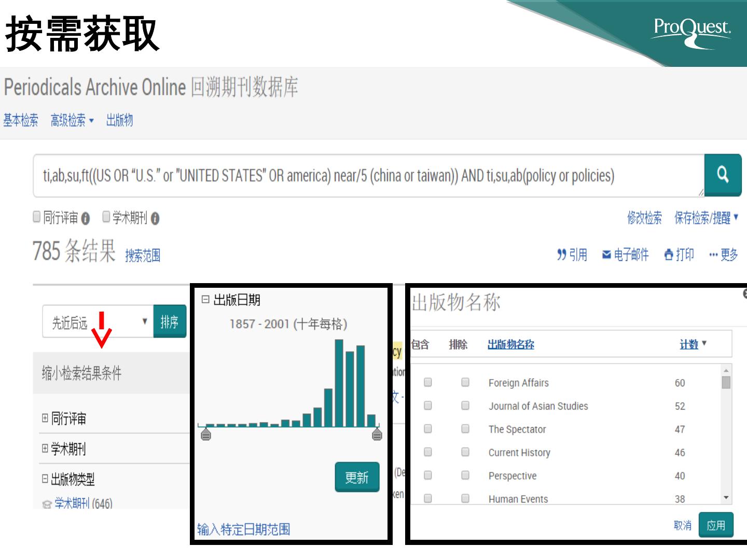Filter by 学术期刊 (646) publication type
Viewport: 747px width, 560px height.
tap(84, 503)
